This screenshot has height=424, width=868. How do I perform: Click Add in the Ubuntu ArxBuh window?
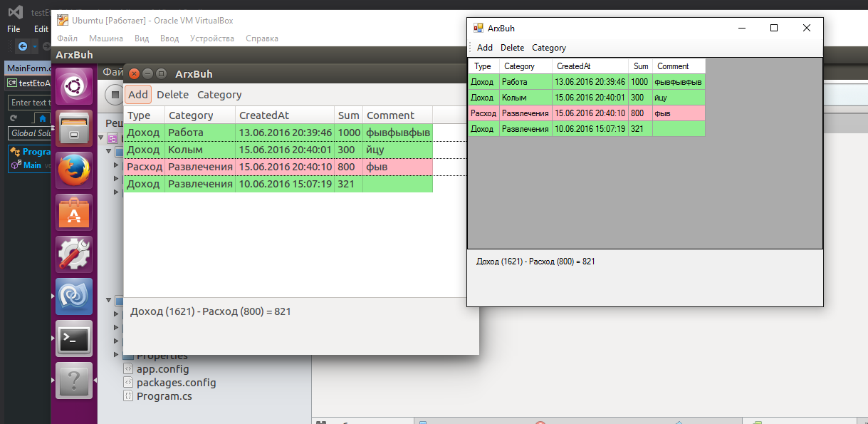point(138,95)
